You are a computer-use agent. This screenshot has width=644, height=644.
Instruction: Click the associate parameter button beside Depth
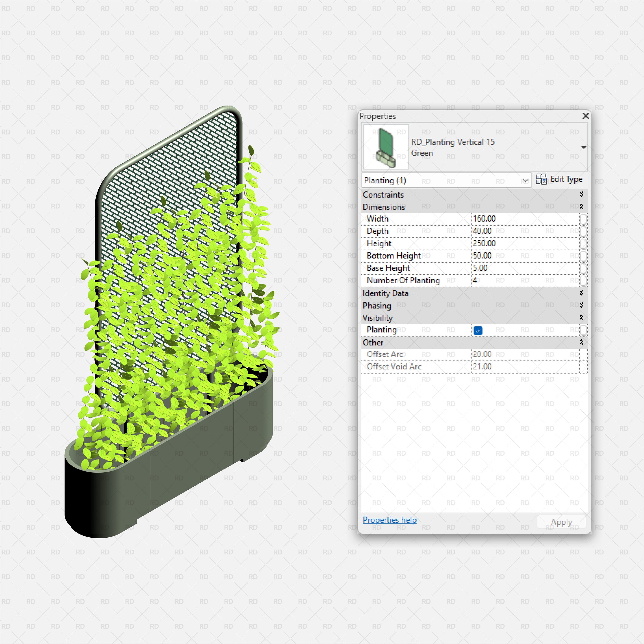click(x=583, y=231)
